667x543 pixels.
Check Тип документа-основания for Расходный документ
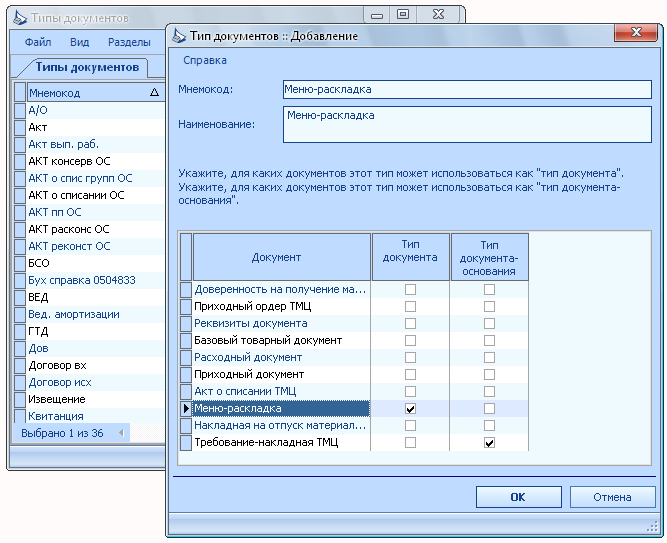[489, 357]
